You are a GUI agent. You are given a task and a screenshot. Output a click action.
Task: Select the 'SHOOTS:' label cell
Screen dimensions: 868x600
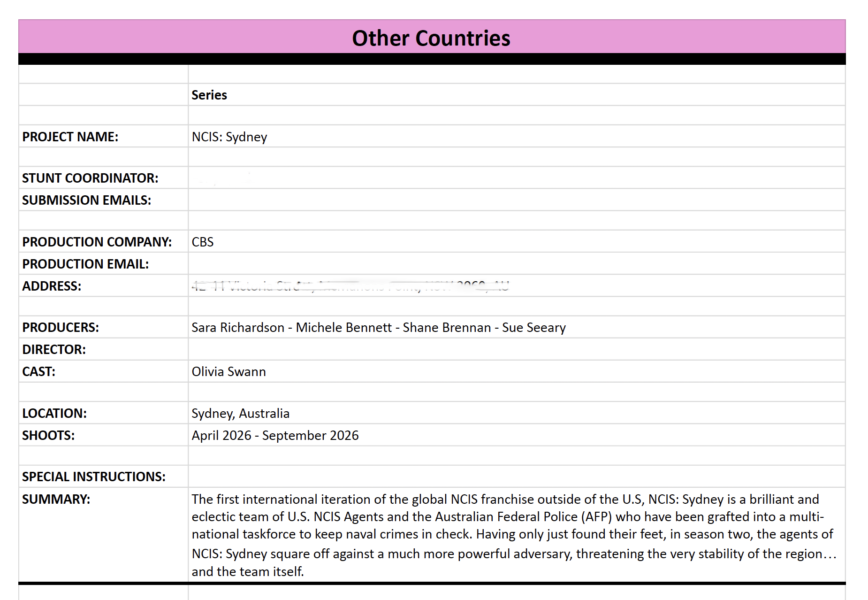[x=103, y=435]
